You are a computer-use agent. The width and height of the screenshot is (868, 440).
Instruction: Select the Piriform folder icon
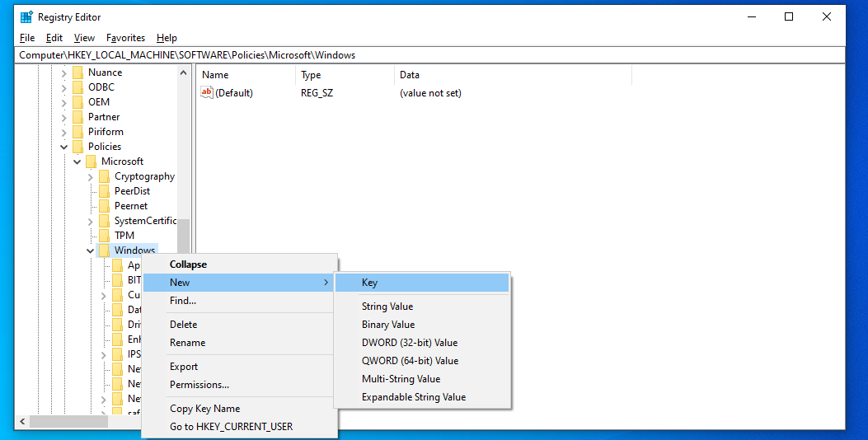(x=77, y=132)
